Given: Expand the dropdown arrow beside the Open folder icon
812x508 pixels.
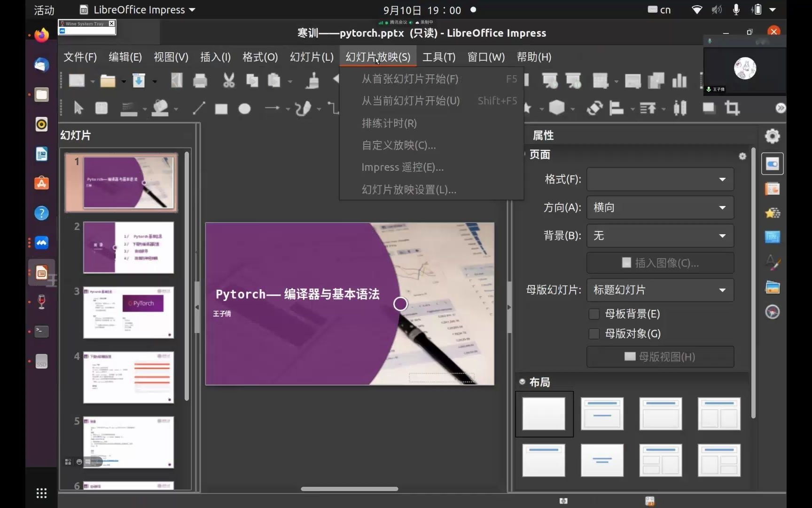Looking at the screenshot, I should [x=124, y=81].
